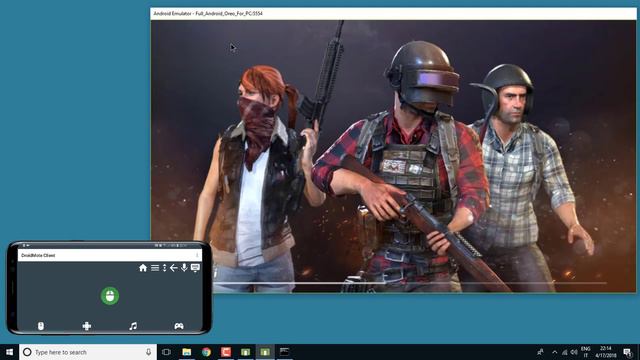640x360 pixels.
Task: Open the command prompt taskbar icon
Action: 284,352
